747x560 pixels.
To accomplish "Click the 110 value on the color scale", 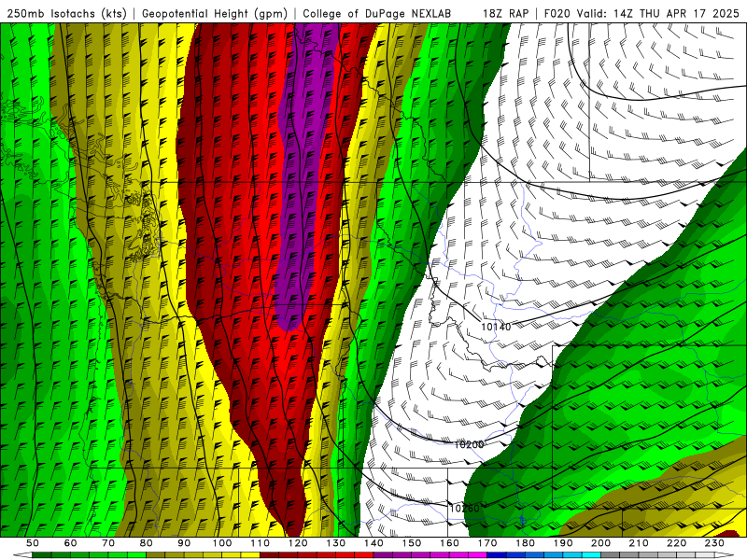I will (x=260, y=543).
